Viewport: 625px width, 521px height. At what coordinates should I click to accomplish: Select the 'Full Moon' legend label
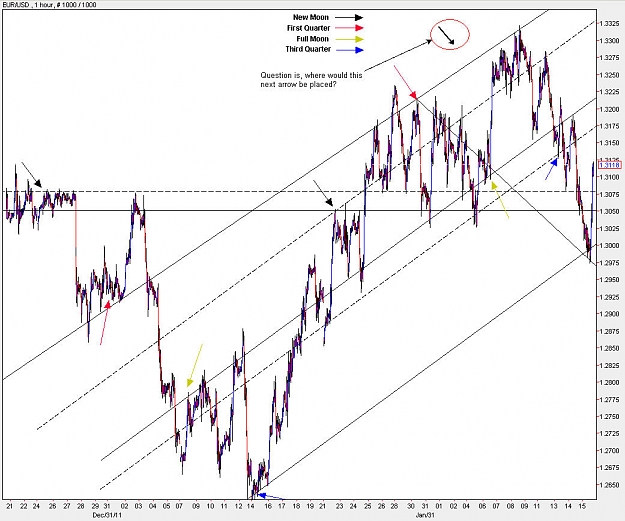pos(312,39)
